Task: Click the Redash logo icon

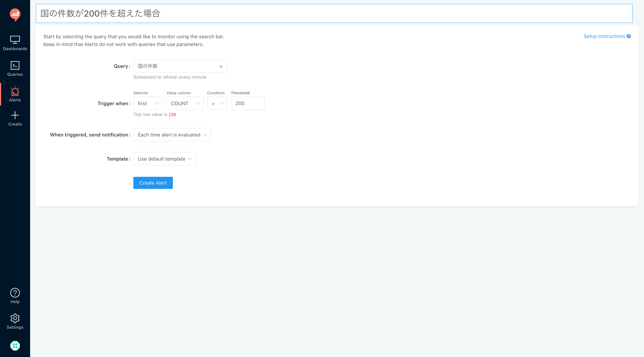Action: (x=15, y=15)
